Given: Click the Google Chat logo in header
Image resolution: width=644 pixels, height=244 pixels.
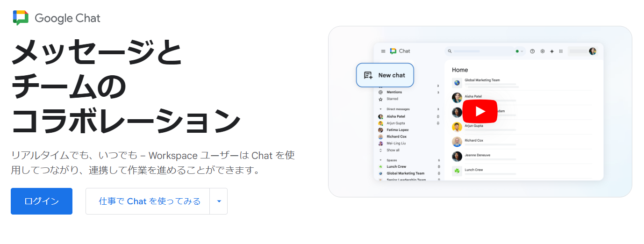Looking at the screenshot, I should (56, 18).
